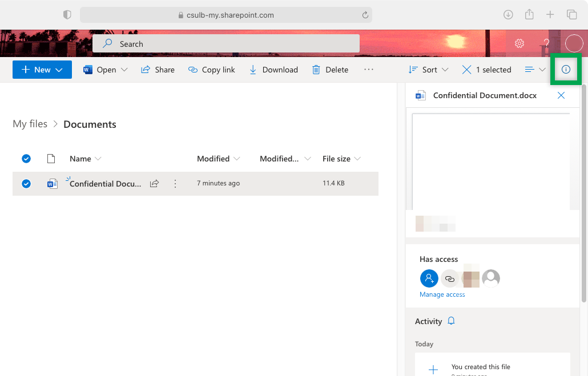
Task: Open the privacy shield icon
Action: pyautogui.click(x=67, y=15)
